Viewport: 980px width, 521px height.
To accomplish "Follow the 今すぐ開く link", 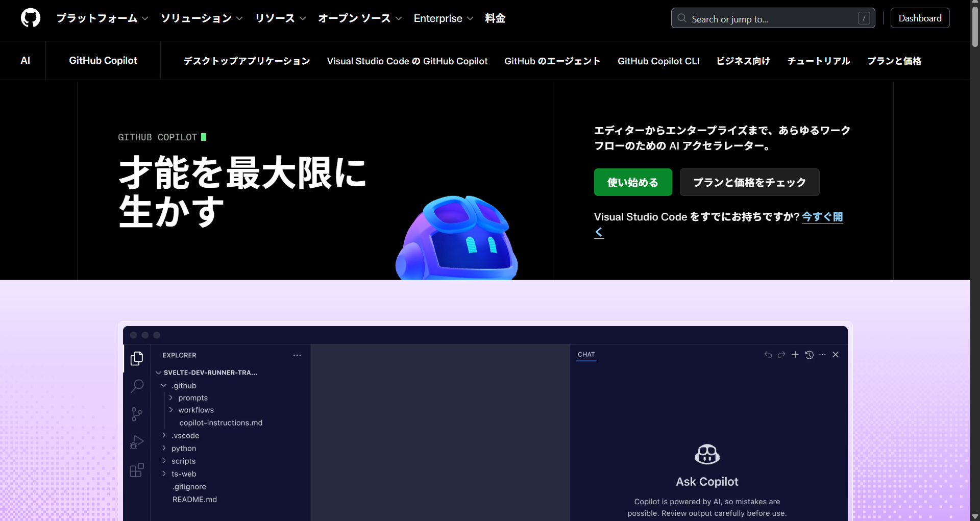I will tap(822, 217).
